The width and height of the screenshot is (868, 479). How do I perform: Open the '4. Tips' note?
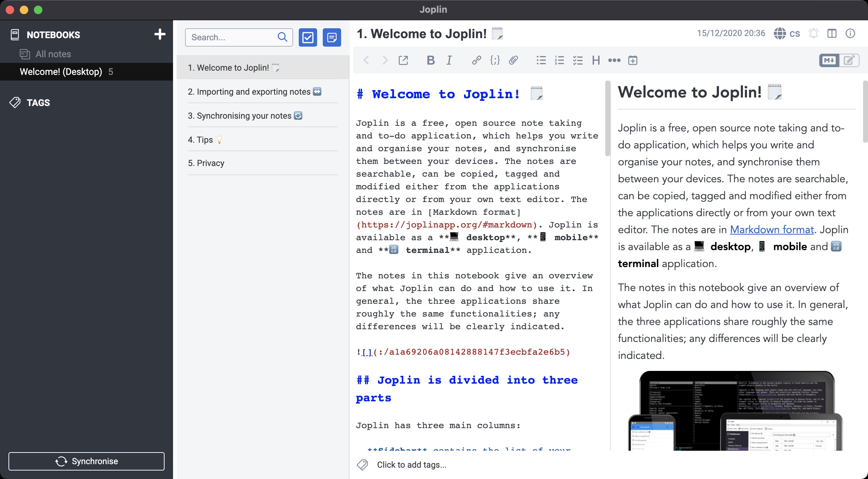pos(201,140)
